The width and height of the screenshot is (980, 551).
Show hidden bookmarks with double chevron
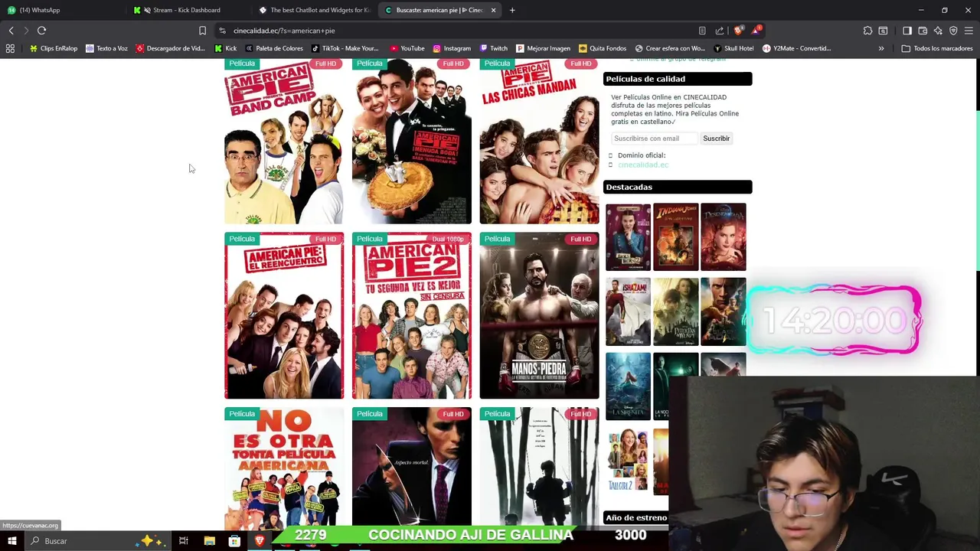click(x=881, y=48)
